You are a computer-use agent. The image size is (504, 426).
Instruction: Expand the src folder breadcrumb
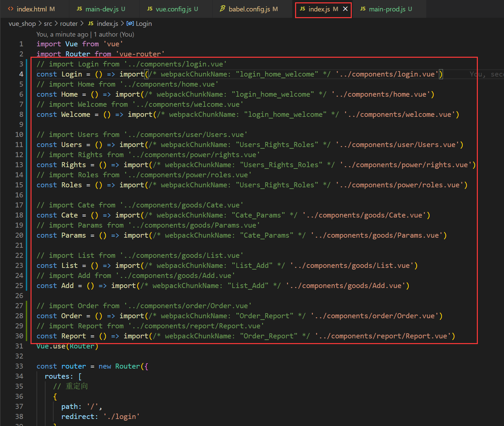pyautogui.click(x=48, y=23)
